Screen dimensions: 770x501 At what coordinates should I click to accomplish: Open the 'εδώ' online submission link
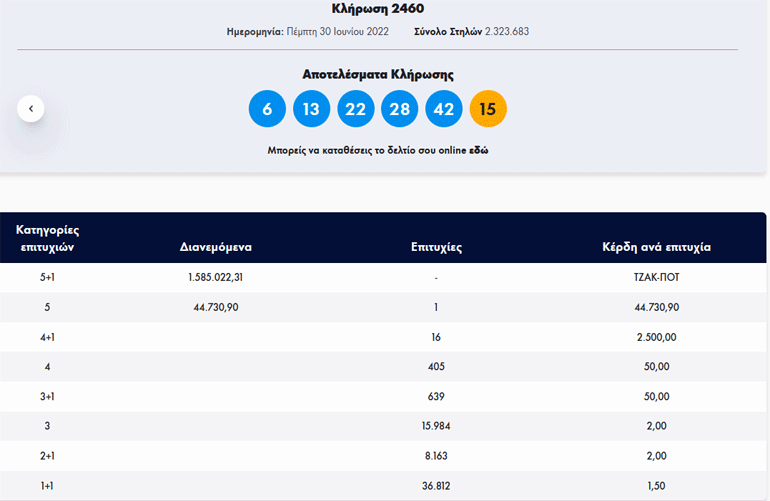click(x=478, y=151)
